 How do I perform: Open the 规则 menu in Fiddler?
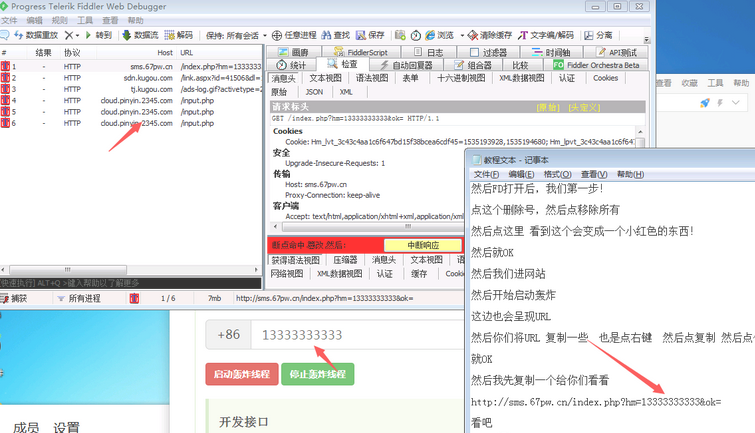(60, 20)
